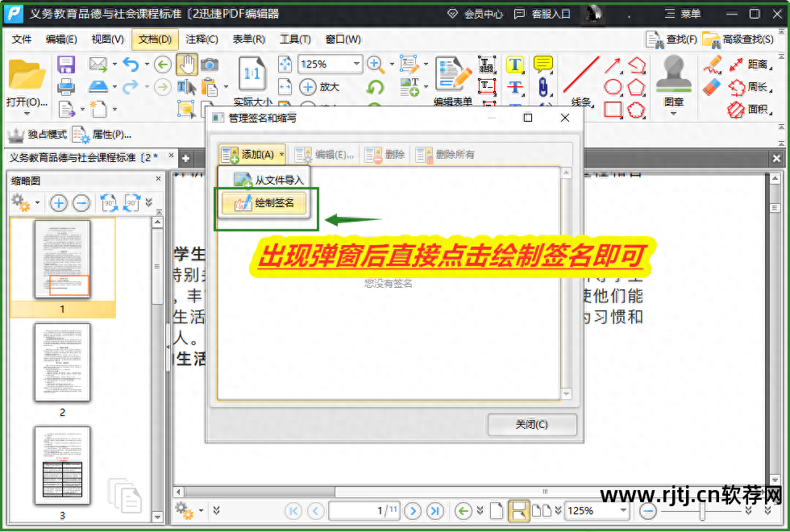The width and height of the screenshot is (790, 532).
Task: Click the Print icon in toolbar
Action: coord(66,86)
